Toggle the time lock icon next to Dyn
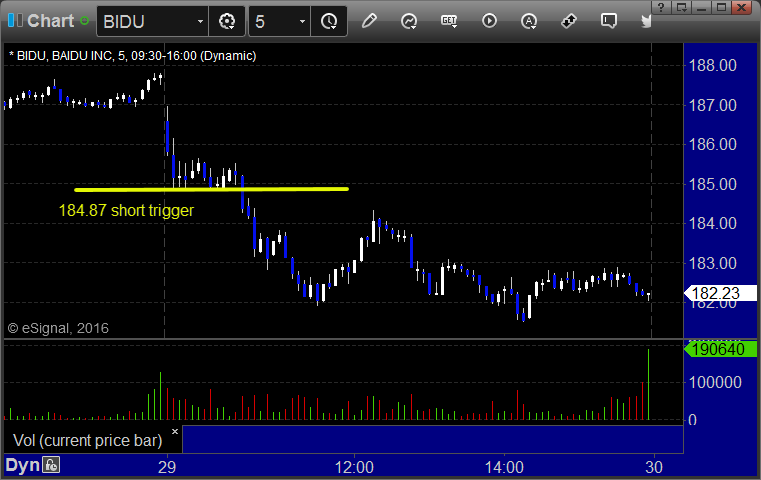Viewport: 761px width, 480px height. (51, 465)
